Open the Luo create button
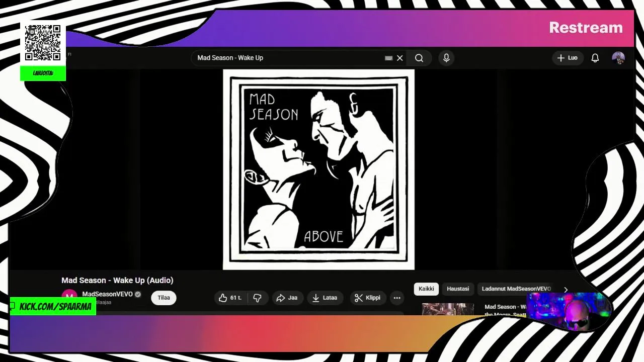 [567, 58]
